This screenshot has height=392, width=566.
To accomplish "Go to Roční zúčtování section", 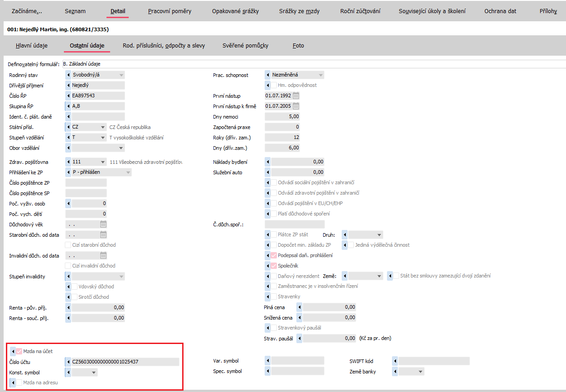I will pos(360,11).
